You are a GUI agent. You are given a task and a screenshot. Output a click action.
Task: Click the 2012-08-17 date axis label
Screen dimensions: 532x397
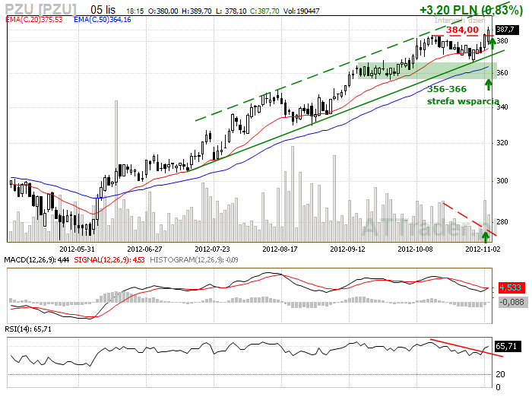(280, 249)
